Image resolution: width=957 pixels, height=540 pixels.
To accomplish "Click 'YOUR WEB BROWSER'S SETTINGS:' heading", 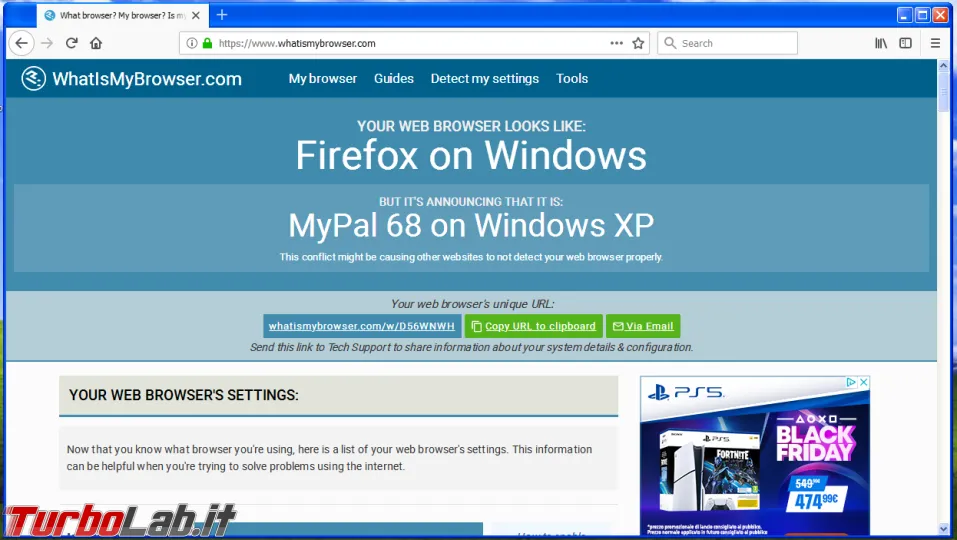I will point(184,395).
